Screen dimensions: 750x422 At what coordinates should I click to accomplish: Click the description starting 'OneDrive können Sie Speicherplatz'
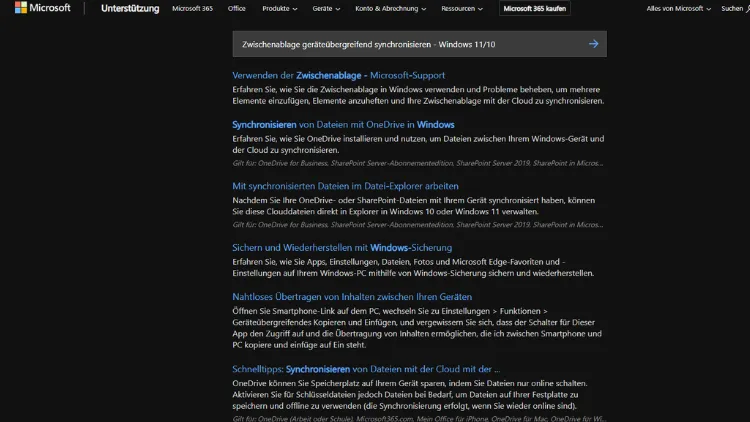point(410,395)
